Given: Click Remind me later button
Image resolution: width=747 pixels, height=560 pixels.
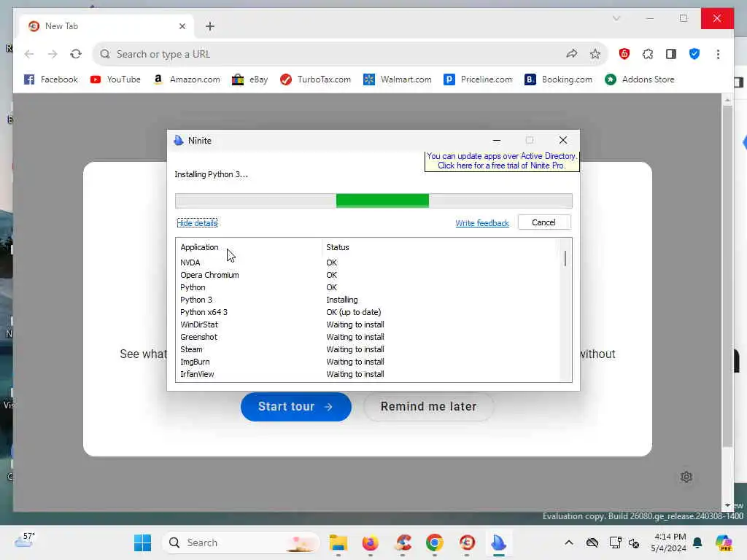Looking at the screenshot, I should pyautogui.click(x=428, y=407).
